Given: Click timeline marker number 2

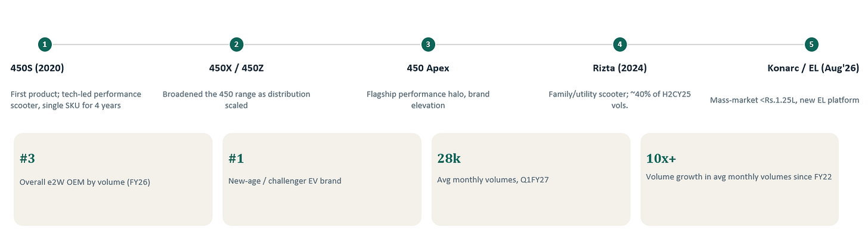Looking at the screenshot, I should coord(237,45).
